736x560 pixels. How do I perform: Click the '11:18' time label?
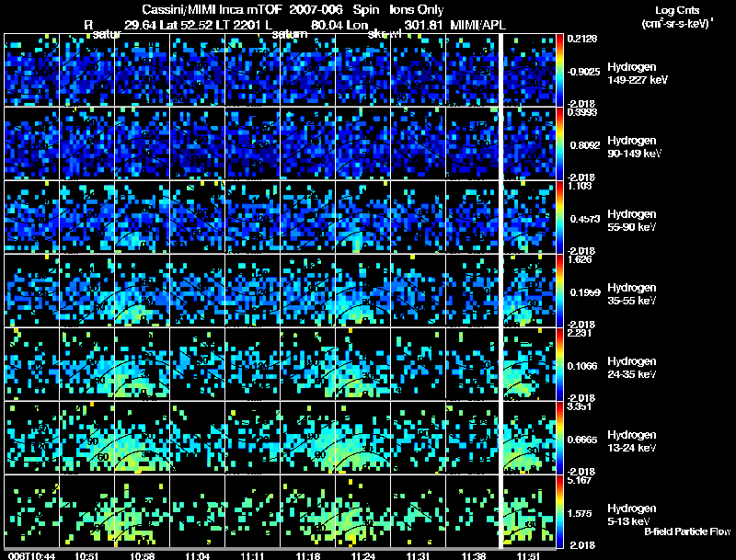(308, 556)
